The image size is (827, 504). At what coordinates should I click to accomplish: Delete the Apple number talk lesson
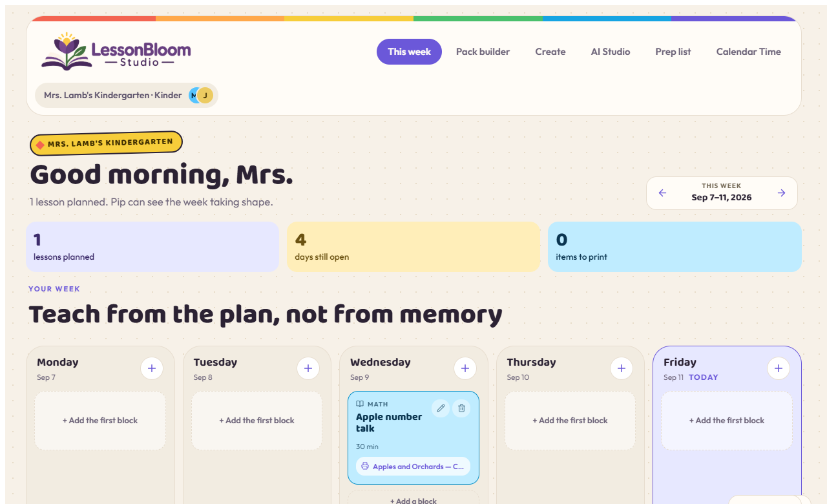(461, 408)
